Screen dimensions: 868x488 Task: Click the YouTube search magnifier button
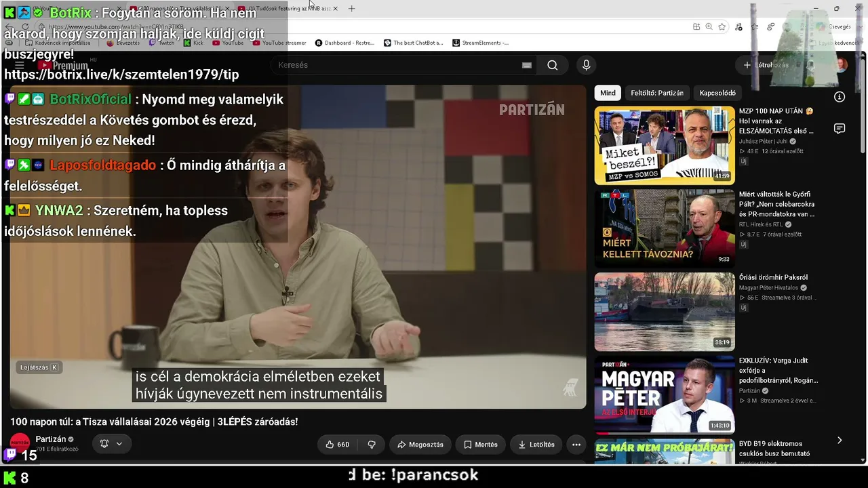(553, 65)
